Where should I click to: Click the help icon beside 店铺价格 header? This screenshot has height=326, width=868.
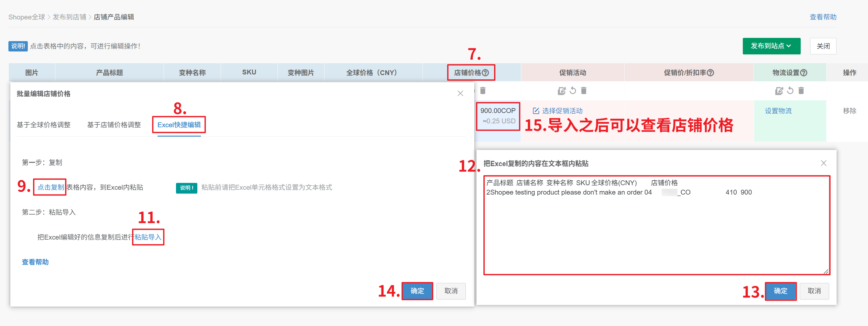(x=485, y=73)
